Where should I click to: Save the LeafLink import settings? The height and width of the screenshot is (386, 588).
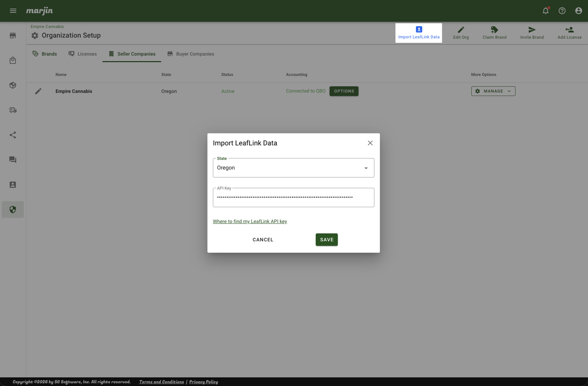coord(327,240)
